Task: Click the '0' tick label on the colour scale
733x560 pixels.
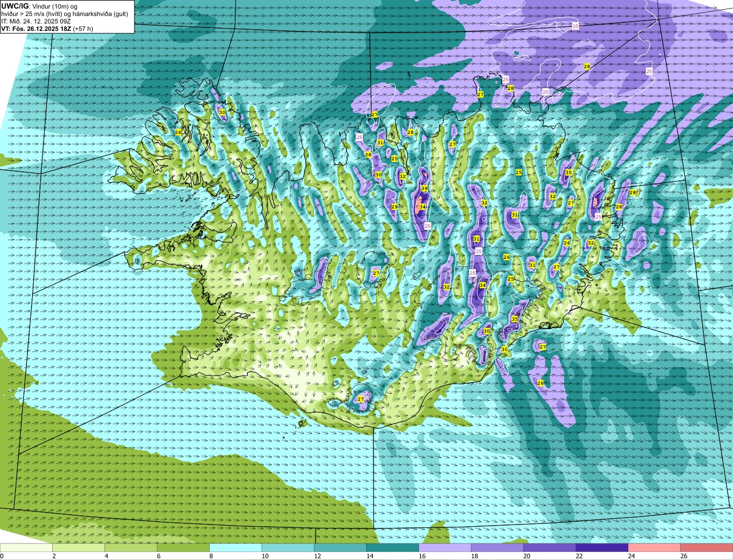Action: coord(2,556)
